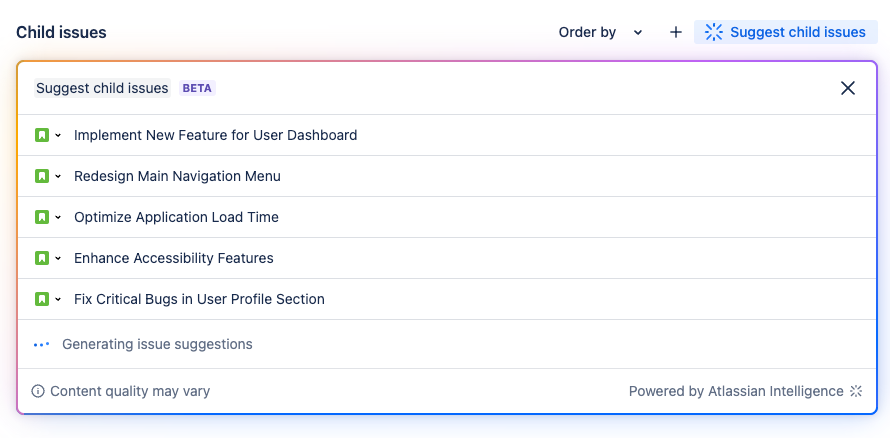895x438 pixels.
Task: Select Implement New Feature for User Dashboard suggestion
Action: click(215, 135)
